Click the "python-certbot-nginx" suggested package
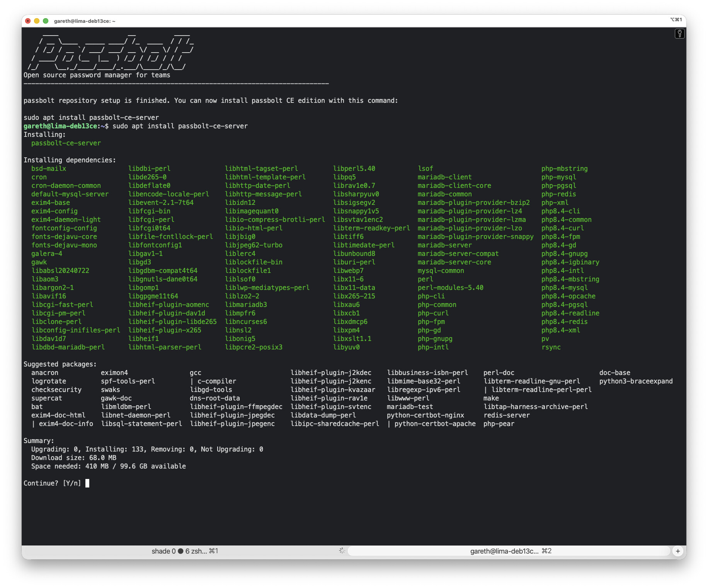The height and width of the screenshot is (588, 708). [x=425, y=415]
